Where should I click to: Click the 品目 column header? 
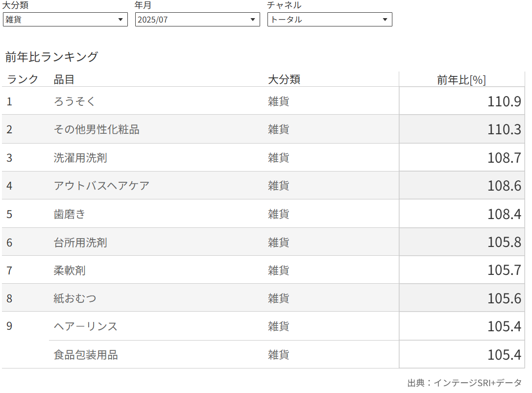point(64,80)
